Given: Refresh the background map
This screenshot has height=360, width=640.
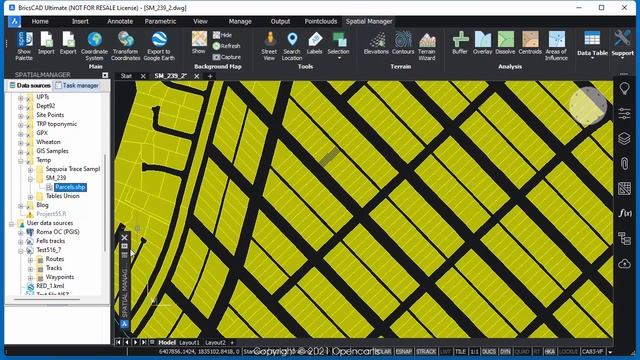Looking at the screenshot, I should click(227, 46).
